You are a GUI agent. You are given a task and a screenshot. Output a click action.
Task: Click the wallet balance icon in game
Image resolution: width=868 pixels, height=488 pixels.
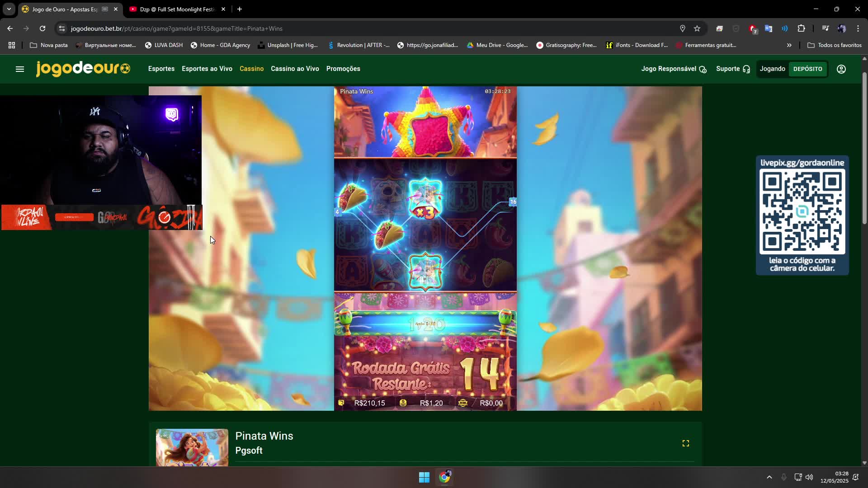click(x=341, y=403)
